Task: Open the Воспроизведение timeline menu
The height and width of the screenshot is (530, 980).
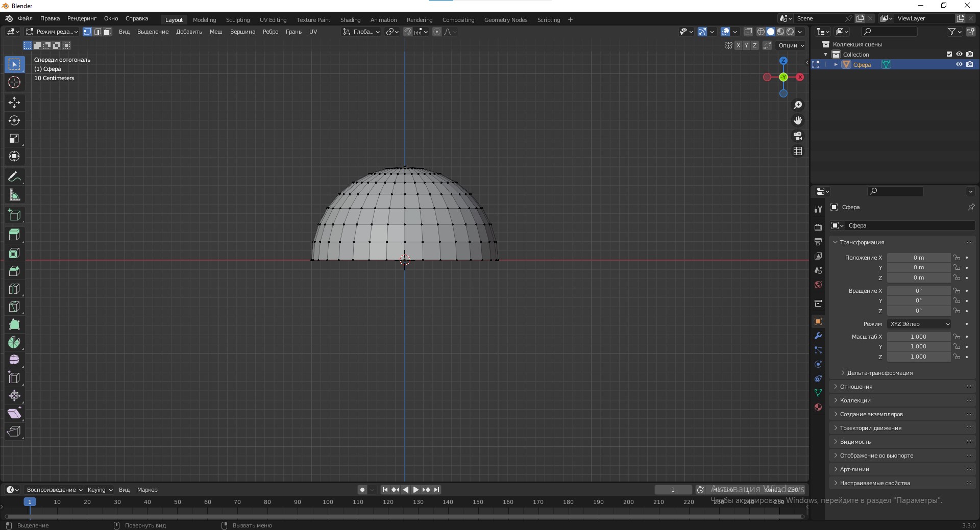Action: click(55, 490)
